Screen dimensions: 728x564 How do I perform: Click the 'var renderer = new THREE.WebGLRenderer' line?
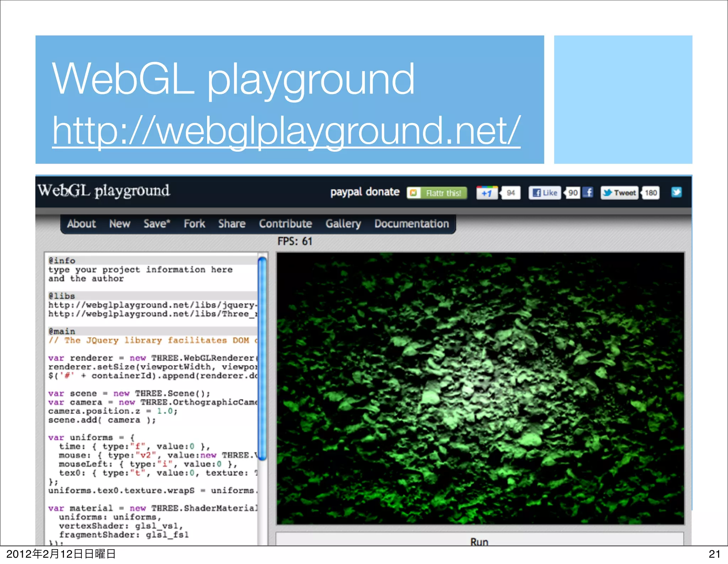pyautogui.click(x=153, y=358)
